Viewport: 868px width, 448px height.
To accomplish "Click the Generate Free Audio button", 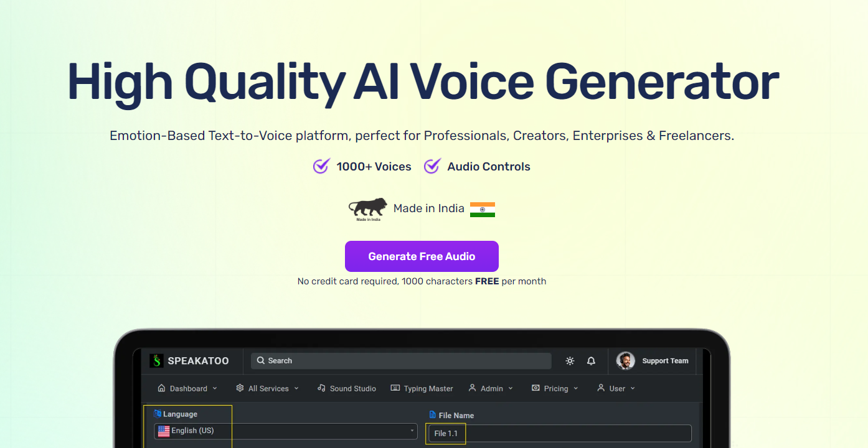I will click(x=422, y=256).
